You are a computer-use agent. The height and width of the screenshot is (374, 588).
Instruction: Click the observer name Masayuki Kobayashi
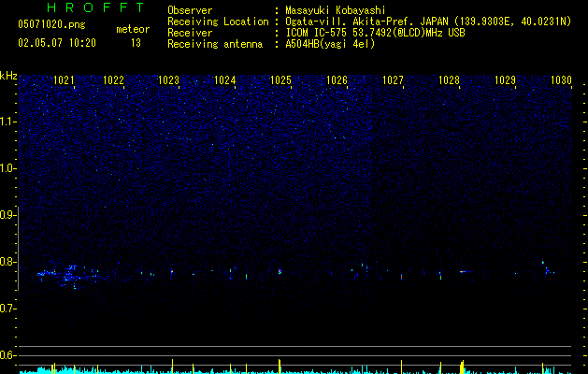click(x=336, y=10)
